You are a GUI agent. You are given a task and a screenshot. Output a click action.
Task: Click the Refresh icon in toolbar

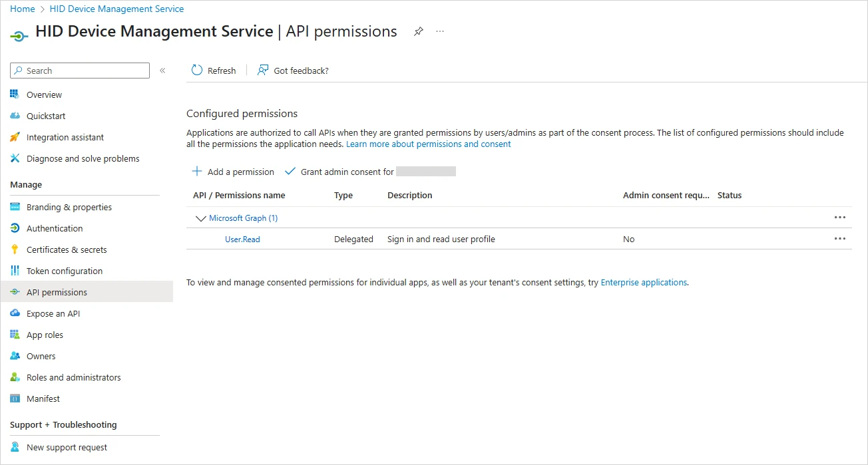click(x=197, y=71)
